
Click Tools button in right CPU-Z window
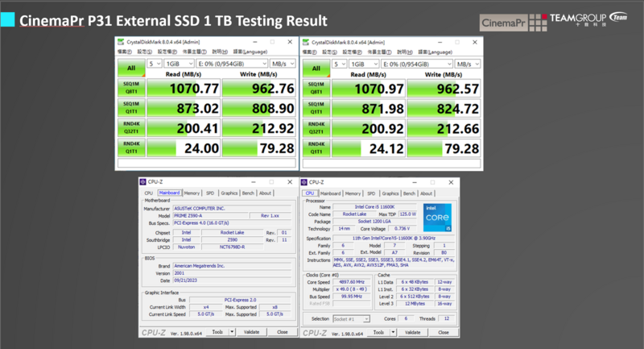pyautogui.click(x=378, y=332)
